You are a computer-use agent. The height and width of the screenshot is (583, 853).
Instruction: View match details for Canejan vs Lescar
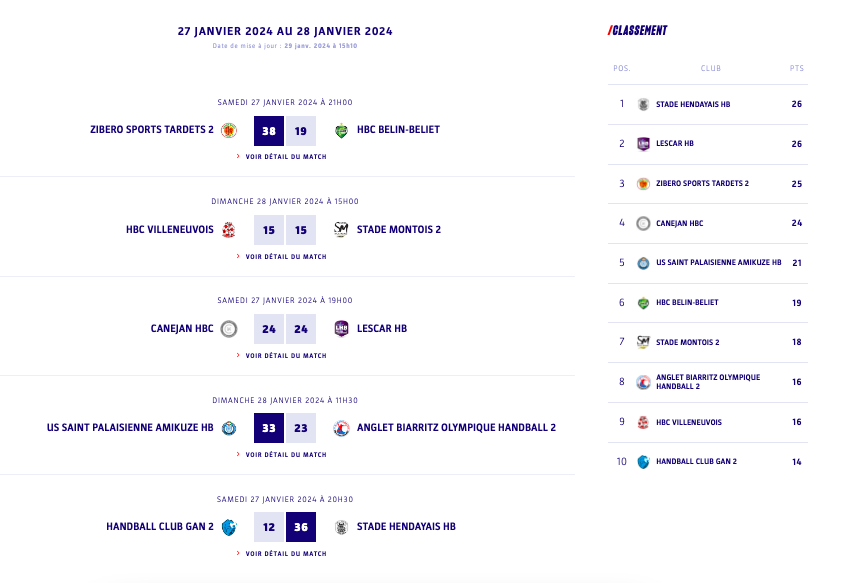coord(285,356)
